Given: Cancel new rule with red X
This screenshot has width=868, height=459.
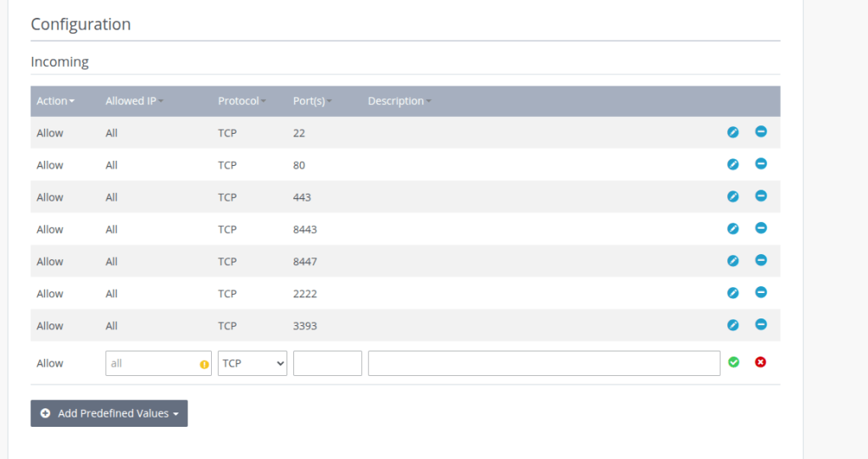Looking at the screenshot, I should (x=760, y=362).
